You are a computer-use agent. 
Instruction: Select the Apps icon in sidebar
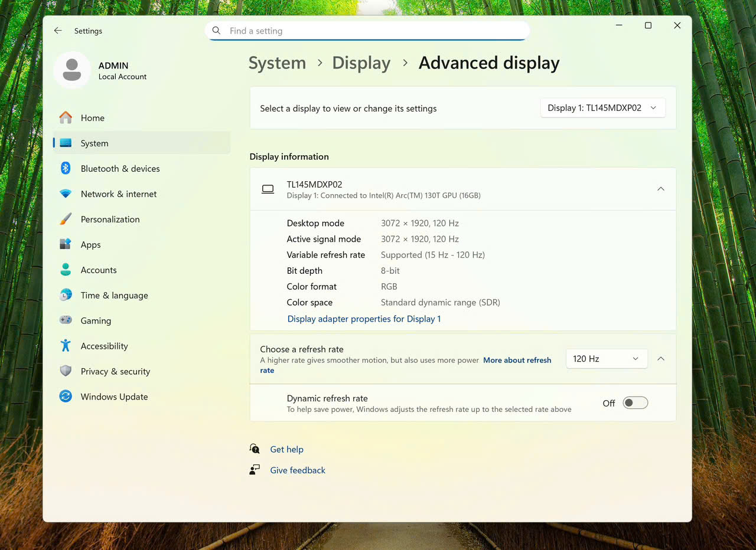pyautogui.click(x=66, y=244)
